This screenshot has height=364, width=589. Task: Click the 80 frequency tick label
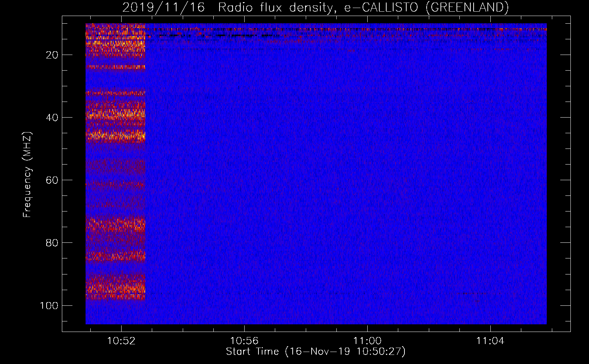tap(52, 243)
